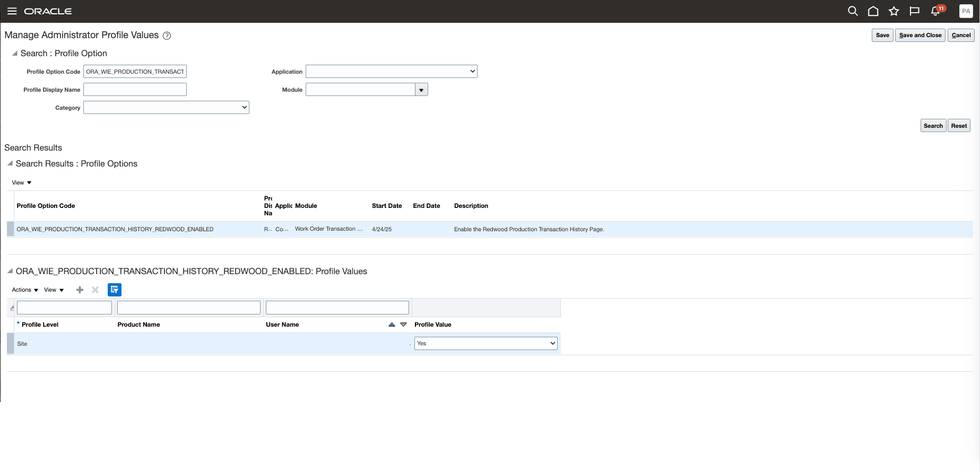Image resolution: width=980 pixels, height=472 pixels.
Task: Open the Watchlist flag icon
Action: point(914,11)
